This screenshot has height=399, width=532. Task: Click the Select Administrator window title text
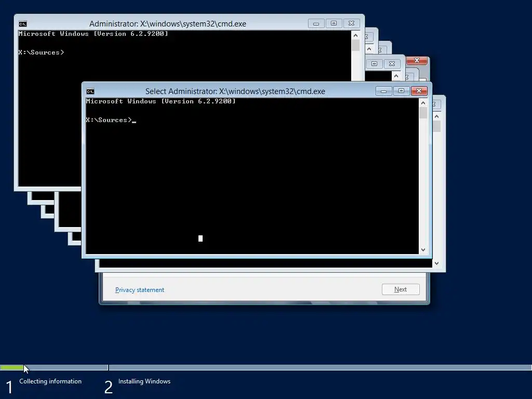coord(235,91)
